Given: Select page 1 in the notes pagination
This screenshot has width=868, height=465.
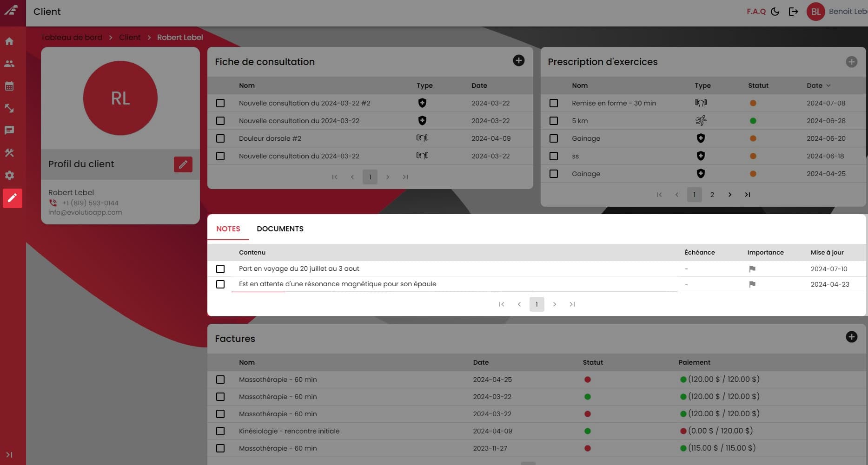Looking at the screenshot, I should coord(537,304).
